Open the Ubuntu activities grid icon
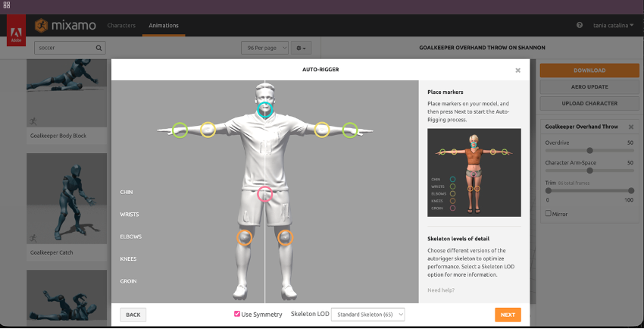 tap(7, 5)
